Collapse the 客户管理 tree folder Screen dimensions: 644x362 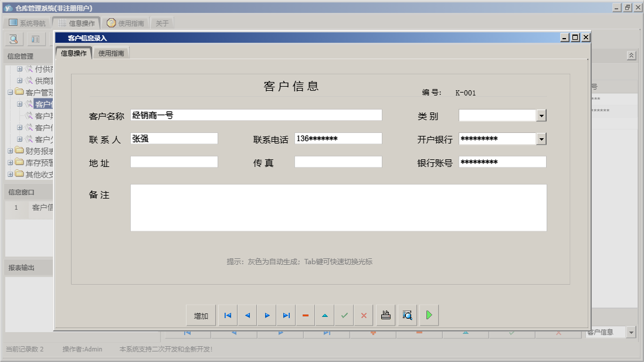(x=10, y=93)
